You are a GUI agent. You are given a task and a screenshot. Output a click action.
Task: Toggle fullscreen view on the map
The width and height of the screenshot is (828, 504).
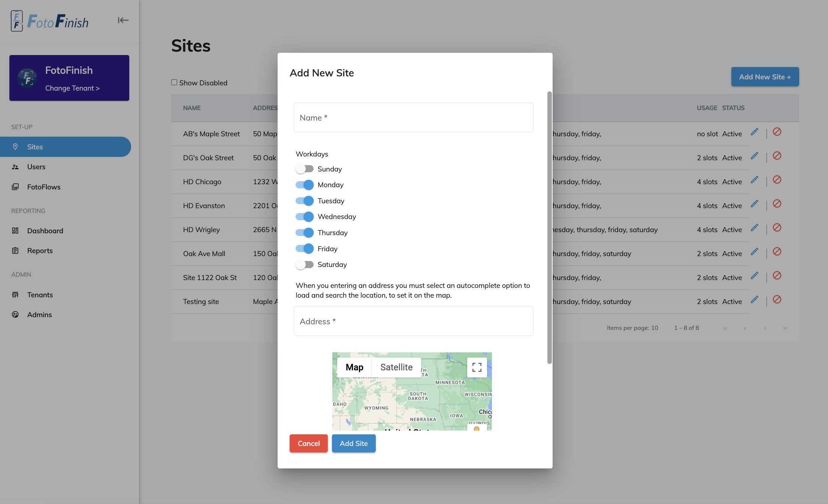pyautogui.click(x=477, y=367)
